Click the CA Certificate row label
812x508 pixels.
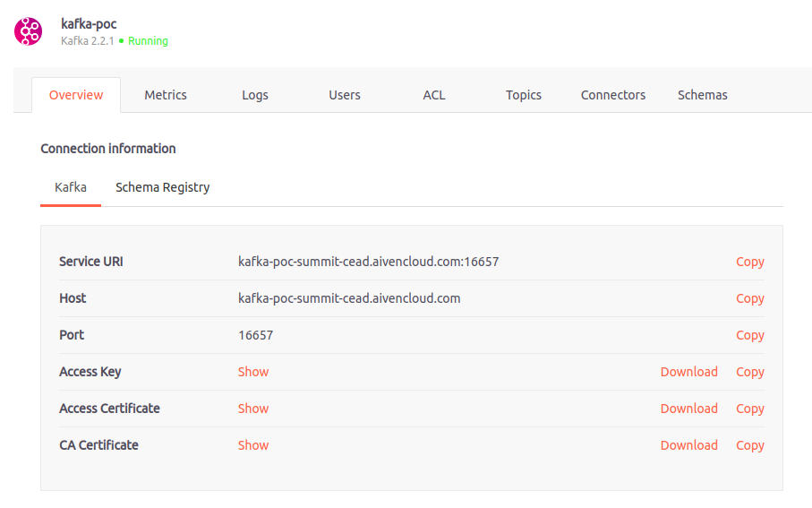pos(98,445)
